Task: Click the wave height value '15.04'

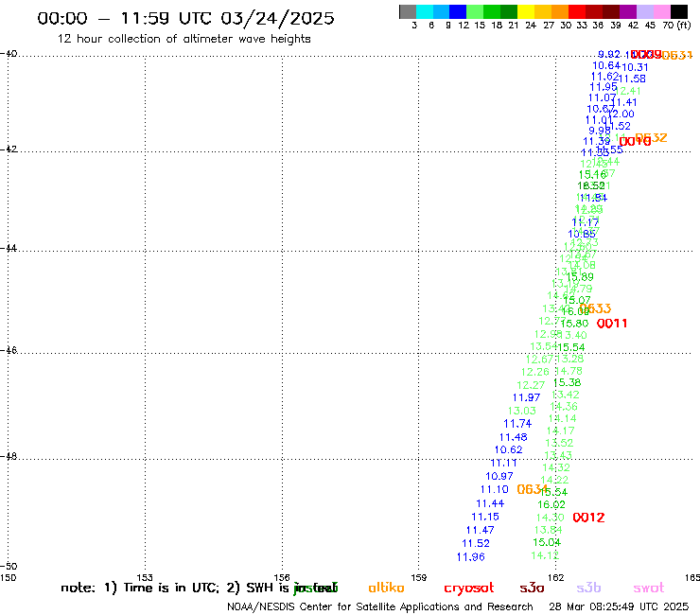Action: [x=547, y=543]
